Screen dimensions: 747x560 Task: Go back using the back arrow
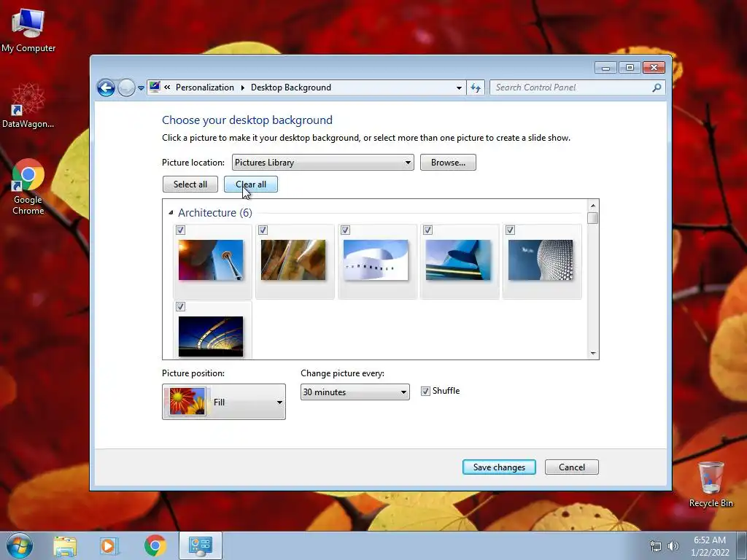(x=106, y=87)
